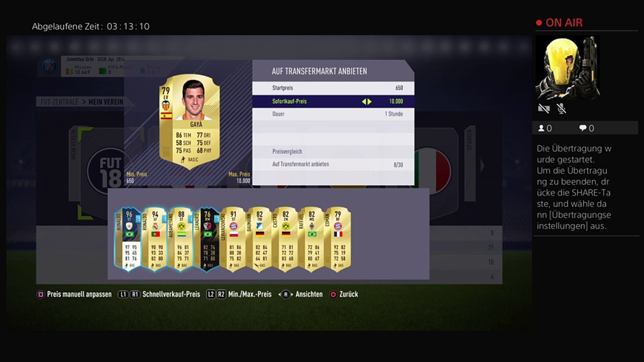The width and height of the screenshot is (644, 362).
Task: Select the Dauer 1 Stunde row
Action: [x=333, y=114]
